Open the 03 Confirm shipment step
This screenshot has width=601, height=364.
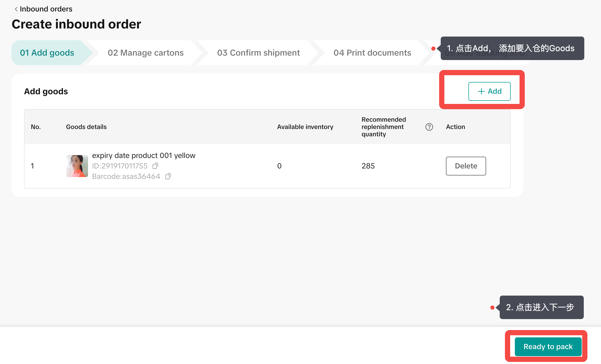pos(258,53)
